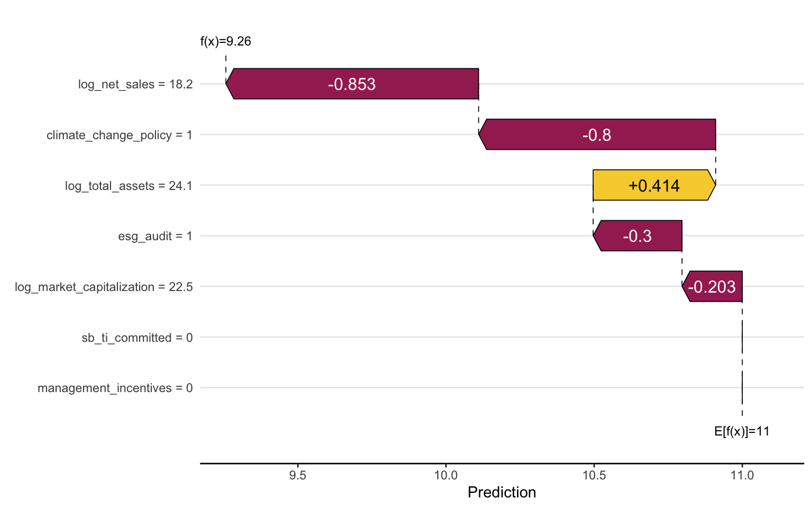Click the 10.0 x-axis tick label

coord(446,475)
